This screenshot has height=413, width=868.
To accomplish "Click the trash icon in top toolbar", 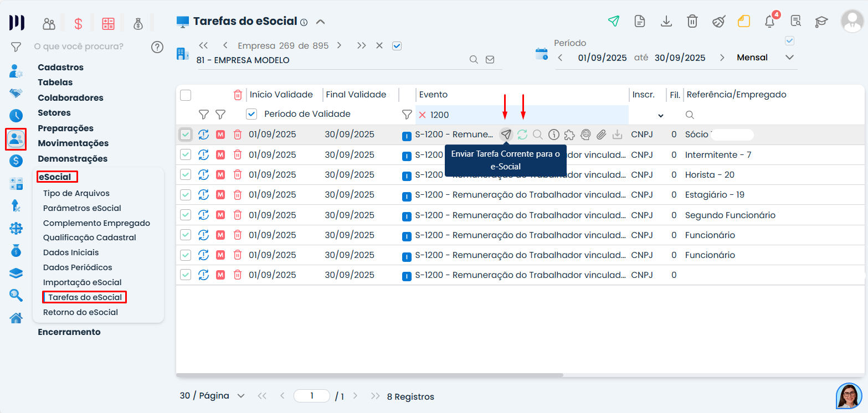I will coord(692,22).
